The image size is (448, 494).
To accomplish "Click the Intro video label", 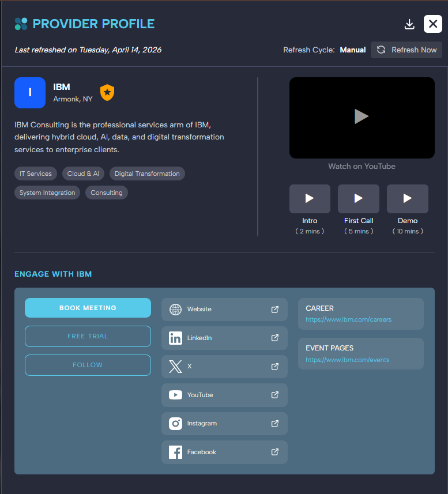I will click(310, 221).
